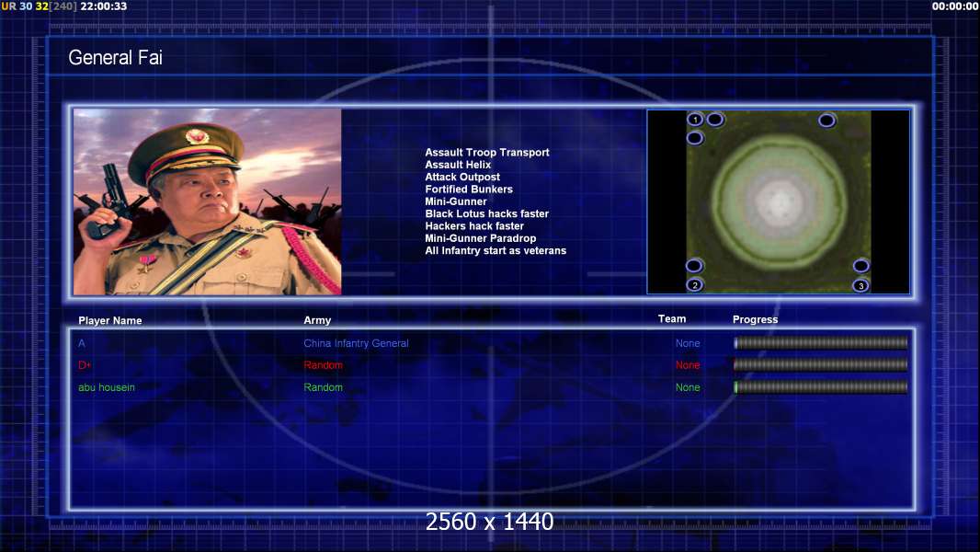The width and height of the screenshot is (980, 552).
Task: Click the Player Name column header
Action: coord(110,321)
